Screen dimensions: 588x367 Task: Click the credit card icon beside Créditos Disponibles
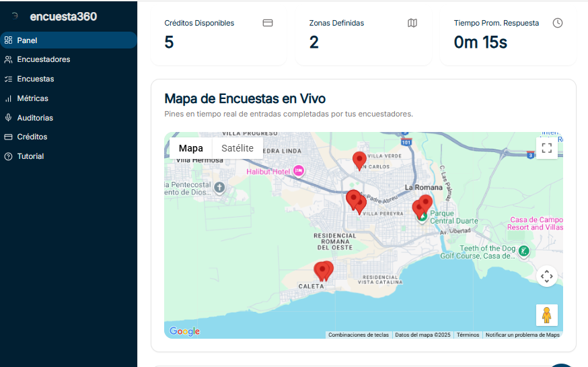[267, 23]
